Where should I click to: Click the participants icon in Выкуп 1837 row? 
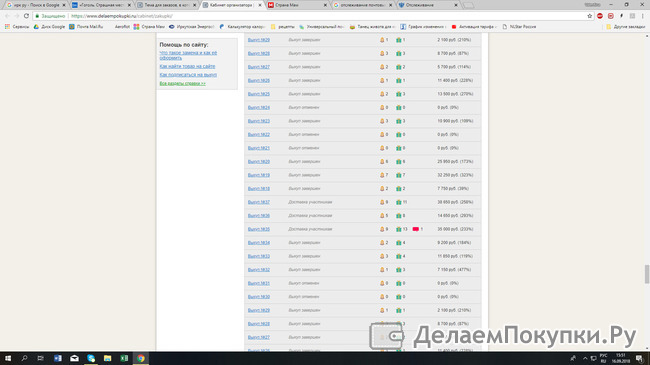(x=382, y=202)
